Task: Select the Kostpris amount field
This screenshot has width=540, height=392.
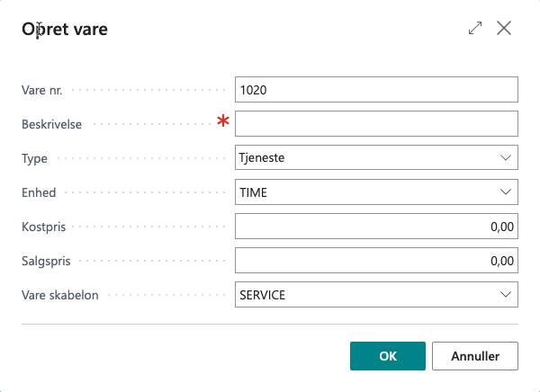Action: (x=376, y=227)
